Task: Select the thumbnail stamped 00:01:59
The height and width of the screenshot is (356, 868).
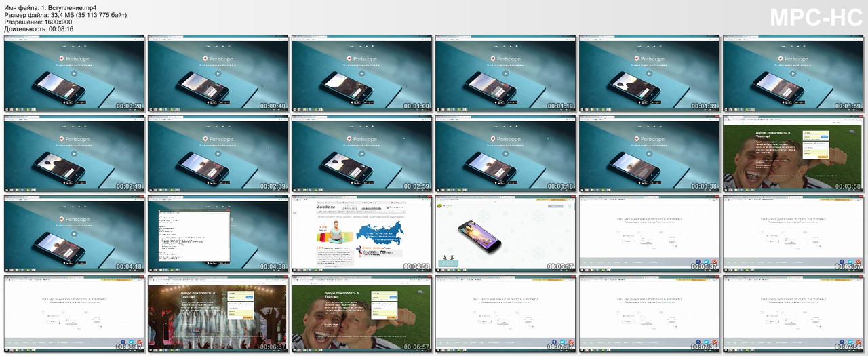Action: 792,73
